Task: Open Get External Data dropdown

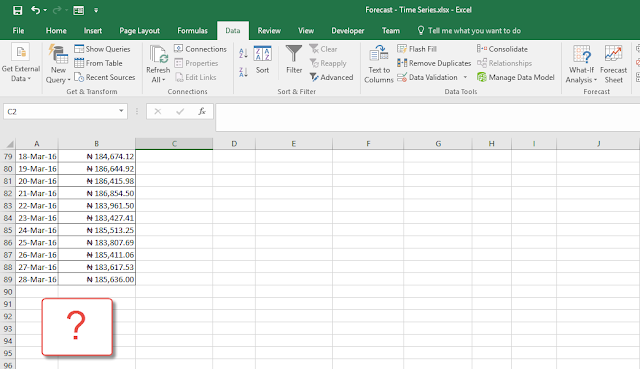Action: [21, 63]
